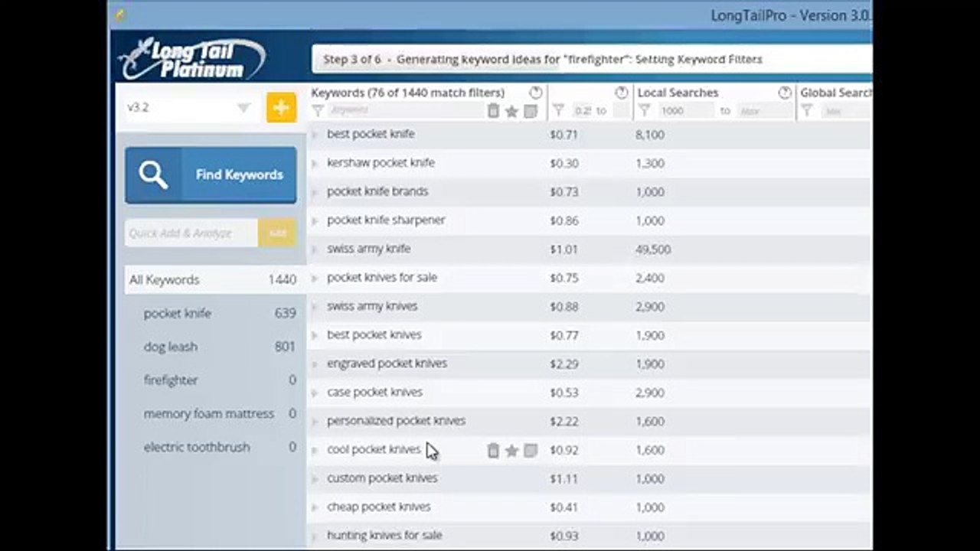Star the 'cool pocket knives' keyword
The image size is (980, 551).
point(511,451)
